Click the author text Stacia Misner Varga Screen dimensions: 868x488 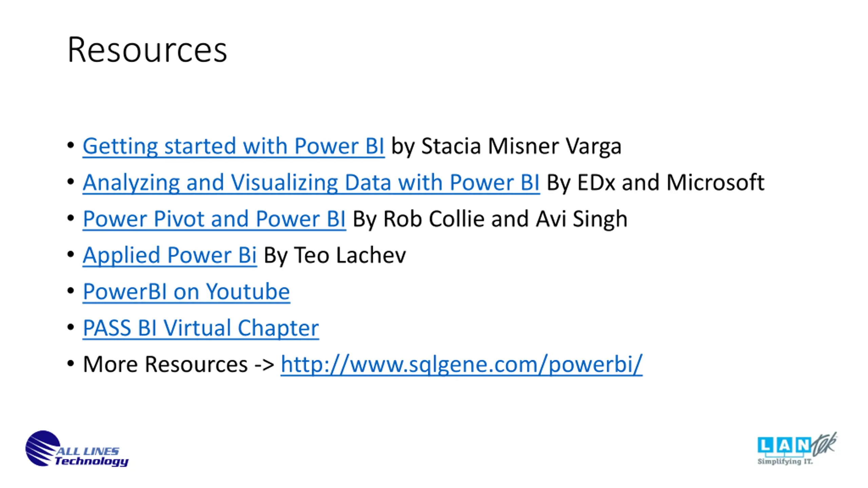(521, 146)
